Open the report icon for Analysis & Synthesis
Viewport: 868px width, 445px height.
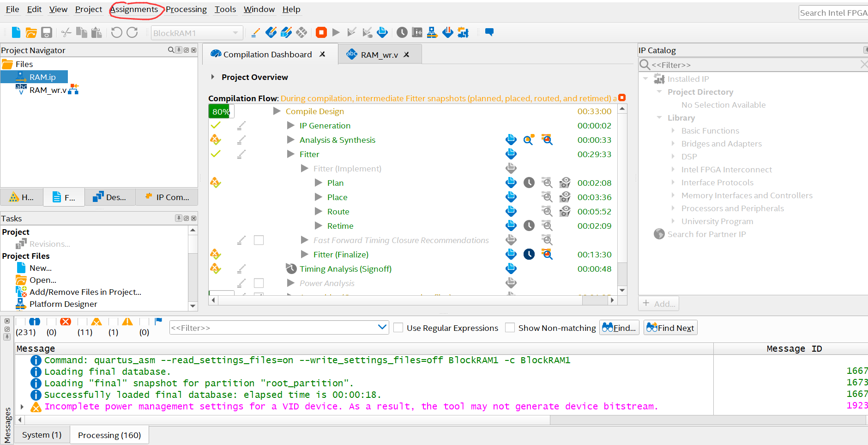click(x=511, y=140)
